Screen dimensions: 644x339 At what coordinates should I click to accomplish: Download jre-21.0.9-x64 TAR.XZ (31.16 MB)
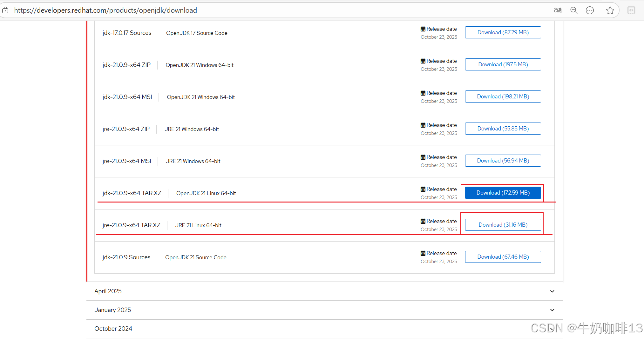point(503,225)
